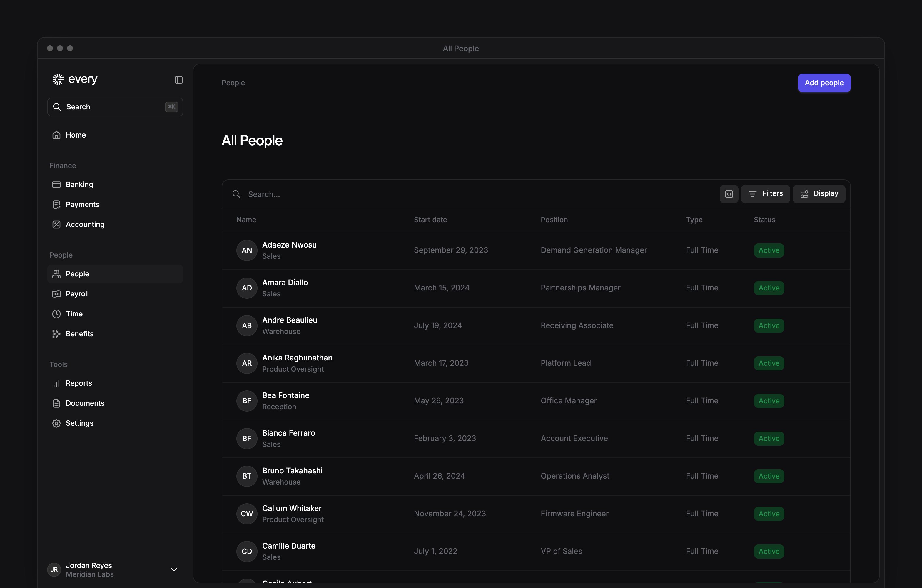Image resolution: width=922 pixels, height=588 pixels.
Task: Click the Add people button
Action: [824, 83]
